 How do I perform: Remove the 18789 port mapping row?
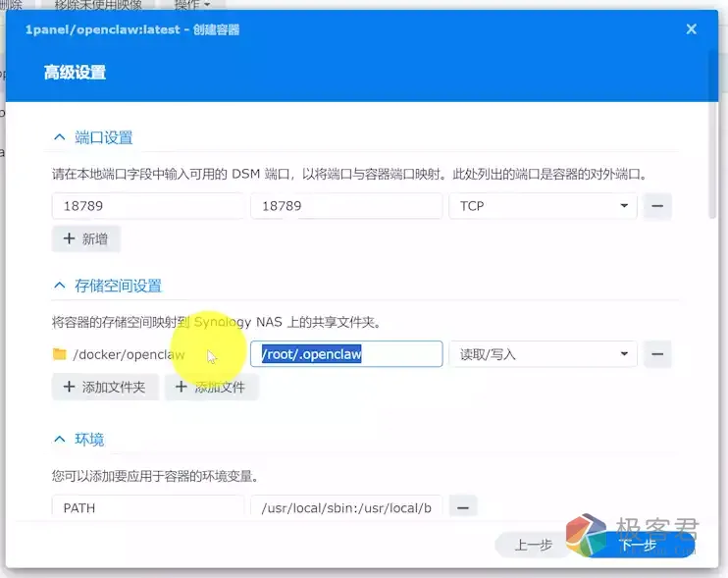(657, 206)
